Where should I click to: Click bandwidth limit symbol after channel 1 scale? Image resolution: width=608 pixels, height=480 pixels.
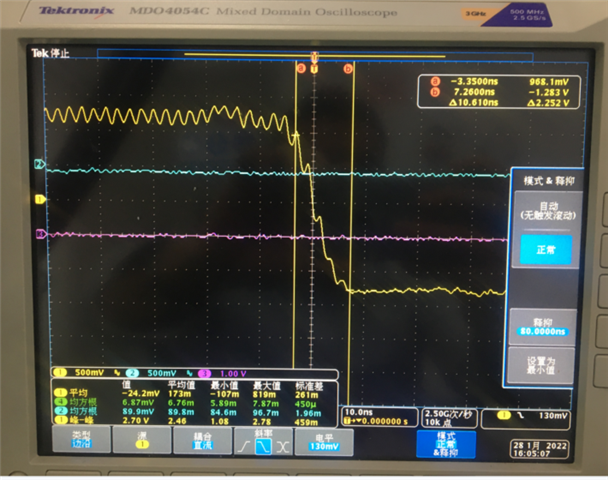tap(117, 373)
